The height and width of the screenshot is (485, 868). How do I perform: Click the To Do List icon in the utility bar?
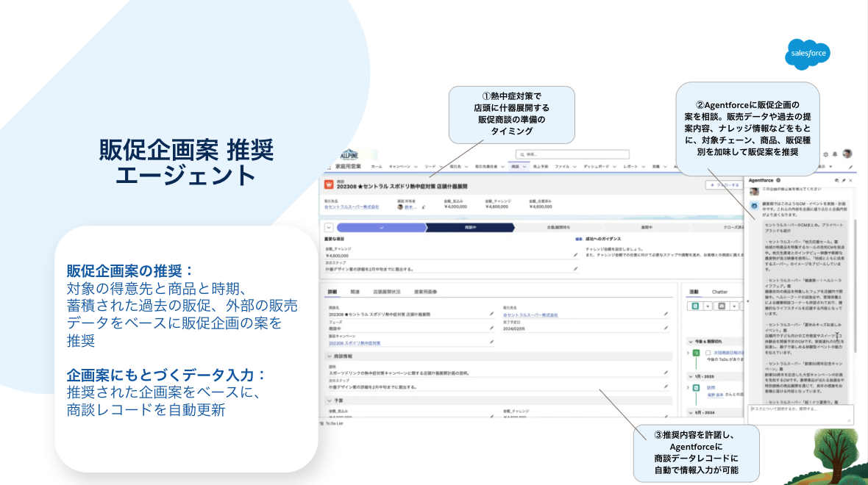[321, 423]
